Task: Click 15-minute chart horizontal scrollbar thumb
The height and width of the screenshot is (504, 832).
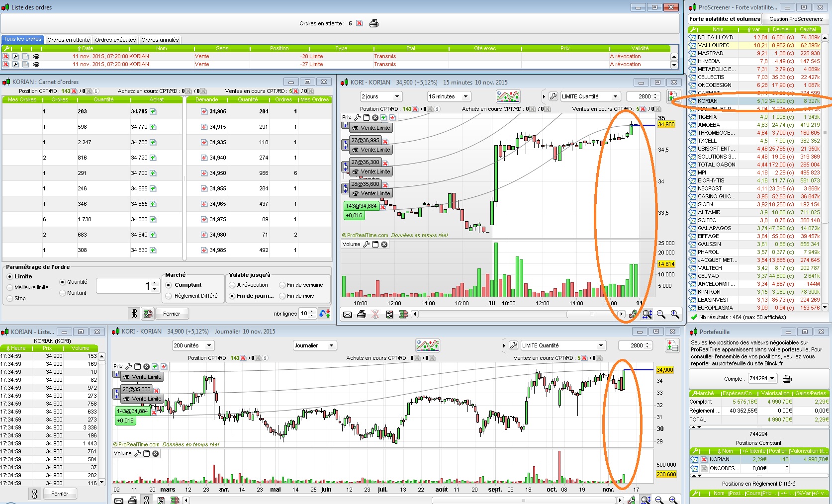Action: [x=592, y=314]
